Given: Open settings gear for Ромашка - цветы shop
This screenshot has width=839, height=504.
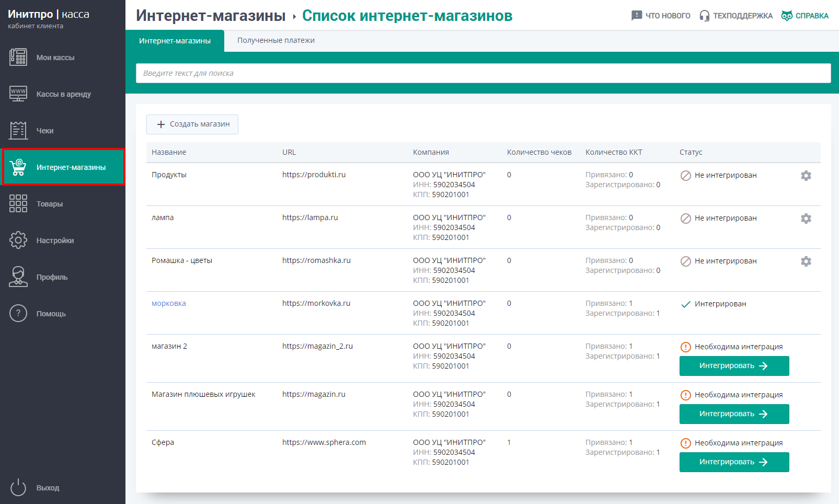Looking at the screenshot, I should tap(806, 261).
